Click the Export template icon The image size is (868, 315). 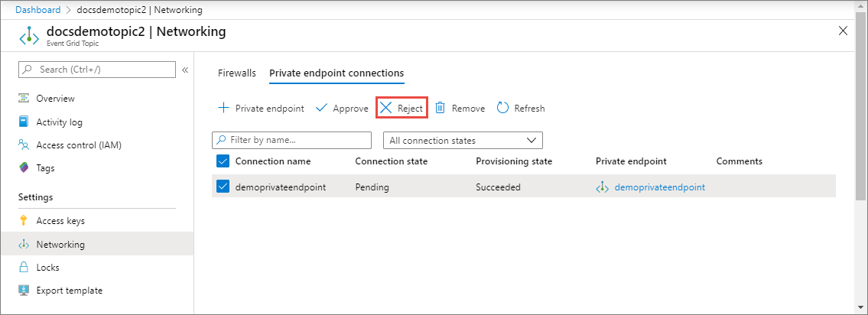(24, 291)
